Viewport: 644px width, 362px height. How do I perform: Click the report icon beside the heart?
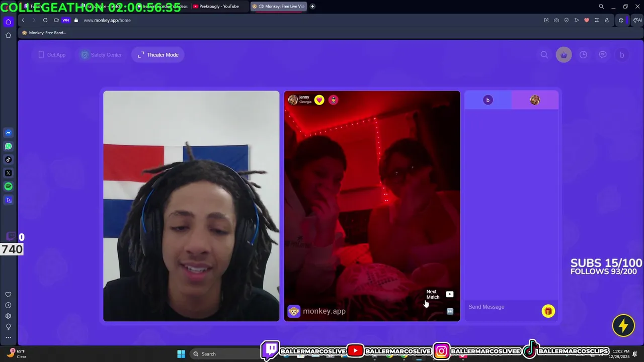(333, 100)
